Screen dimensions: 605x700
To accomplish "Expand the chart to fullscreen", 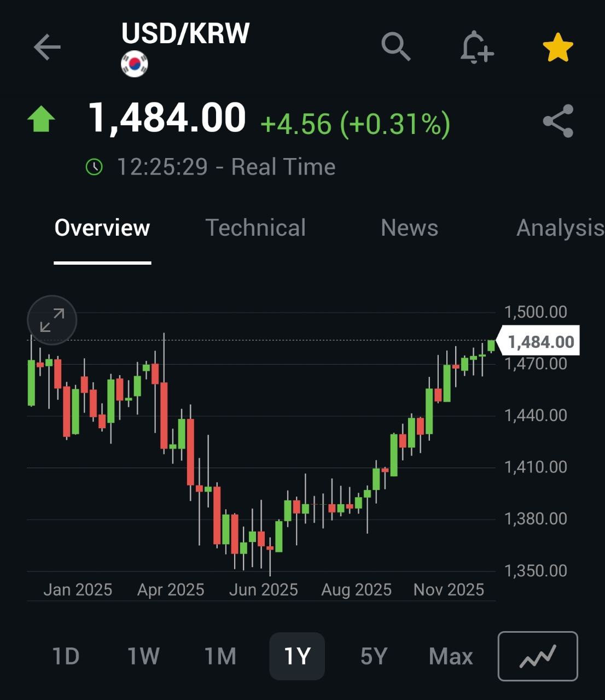I will coord(52,320).
